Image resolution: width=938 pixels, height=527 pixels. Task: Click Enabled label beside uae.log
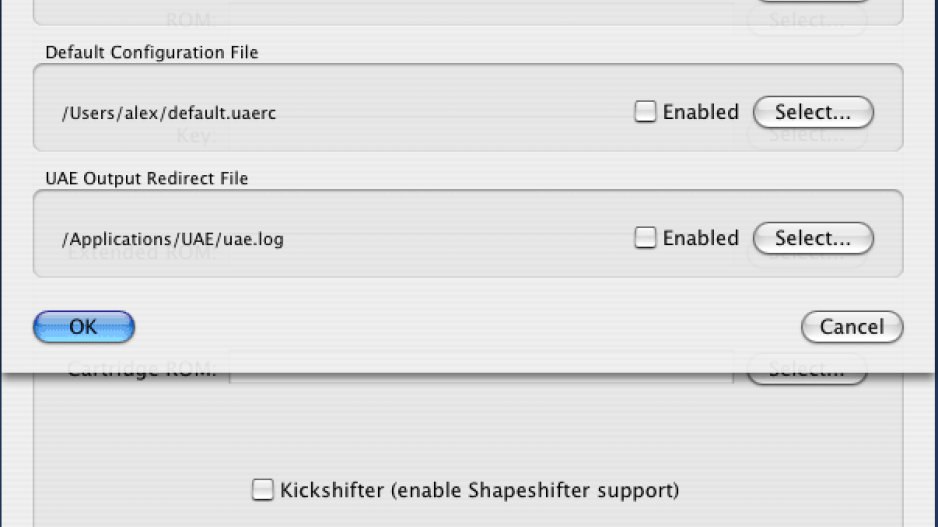[x=701, y=238]
